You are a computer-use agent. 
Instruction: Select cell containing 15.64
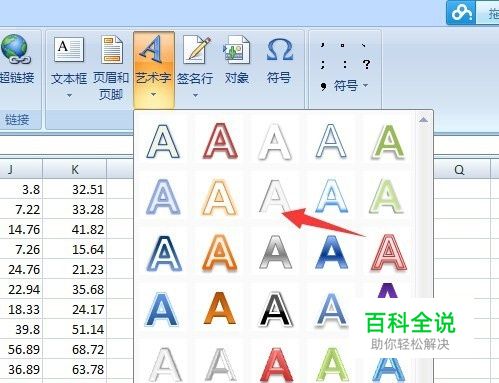tap(75, 249)
